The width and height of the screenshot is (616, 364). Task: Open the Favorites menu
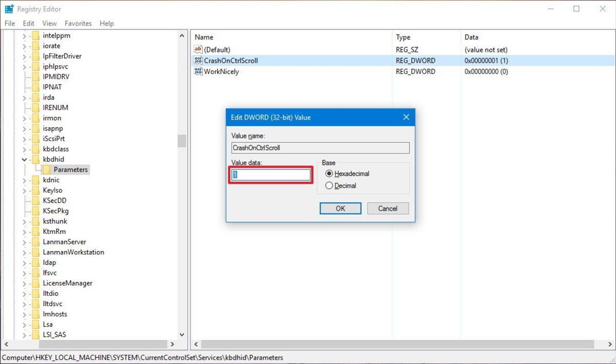78,23
